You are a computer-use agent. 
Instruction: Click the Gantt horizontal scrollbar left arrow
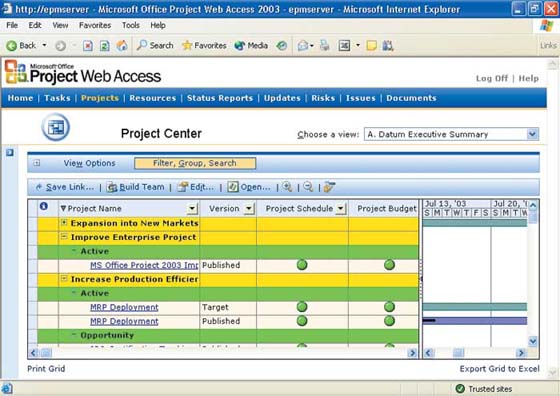pyautogui.click(x=429, y=353)
